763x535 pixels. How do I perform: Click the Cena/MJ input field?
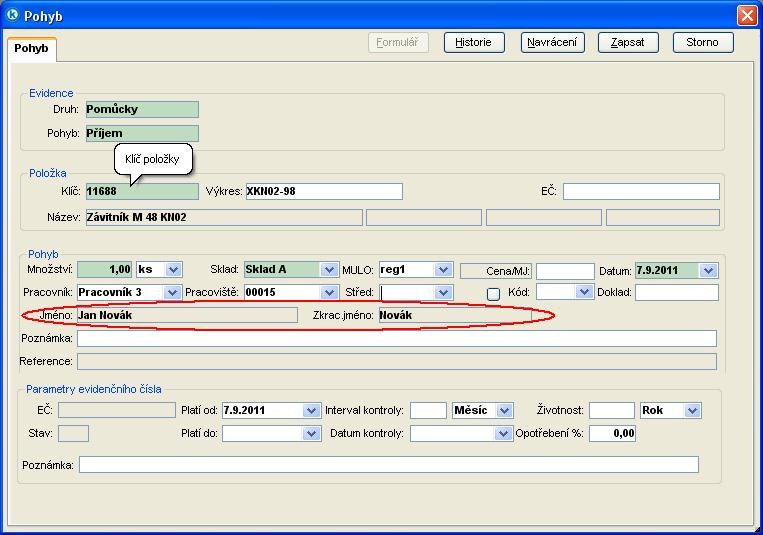point(565,271)
